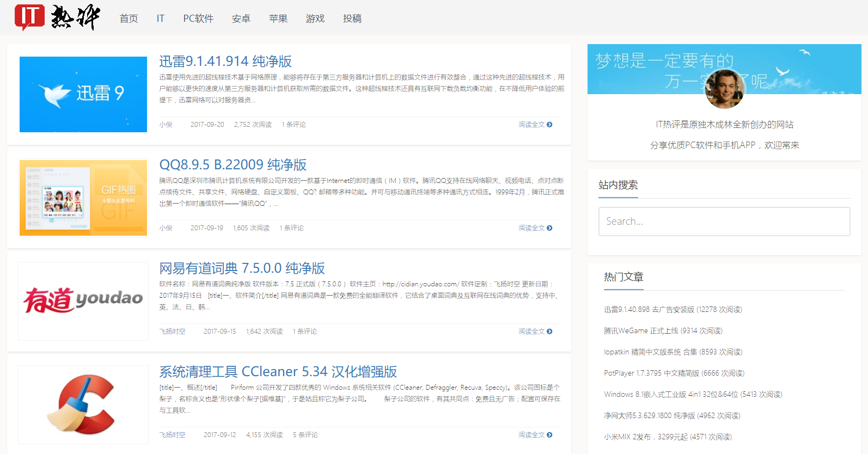Click the 站内搜索 heading
Image resolution: width=868 pixels, height=454 pixels.
pyautogui.click(x=618, y=185)
